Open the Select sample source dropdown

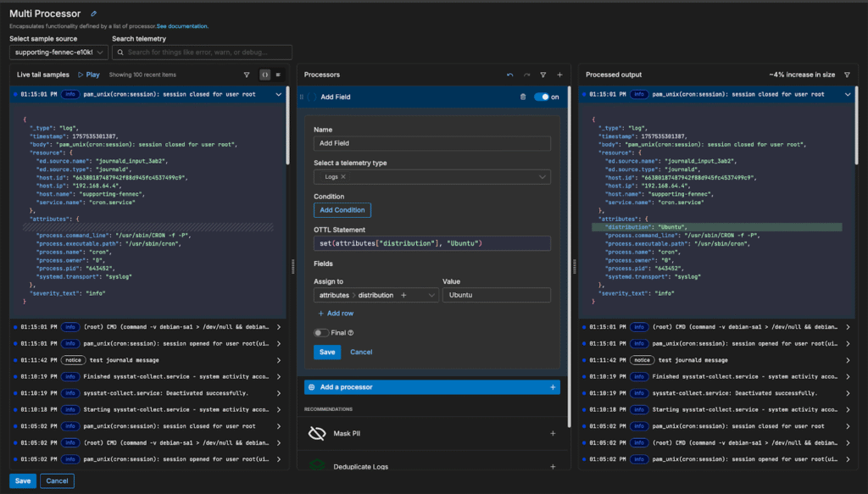(58, 53)
